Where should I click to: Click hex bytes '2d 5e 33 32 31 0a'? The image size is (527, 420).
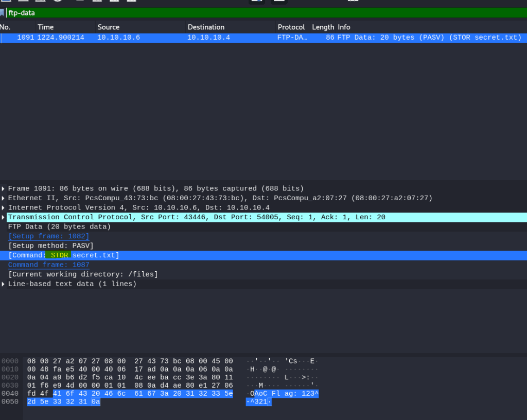63,401
